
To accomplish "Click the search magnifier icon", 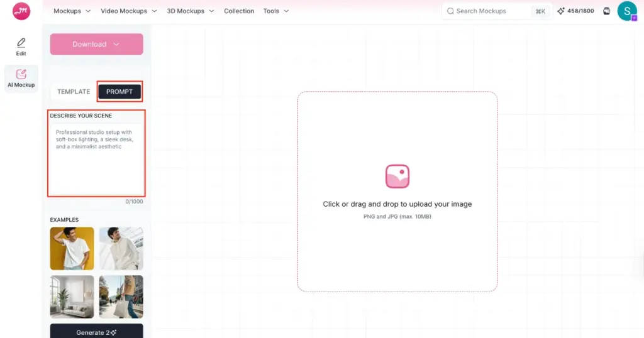I will (x=450, y=11).
